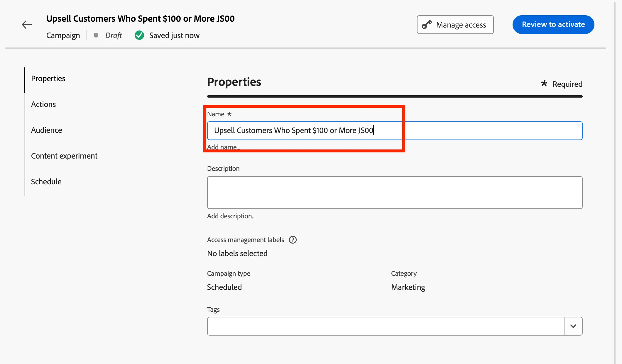The image size is (622, 364).
Task: Click the 'Add description...' helper text
Action: [x=231, y=216]
